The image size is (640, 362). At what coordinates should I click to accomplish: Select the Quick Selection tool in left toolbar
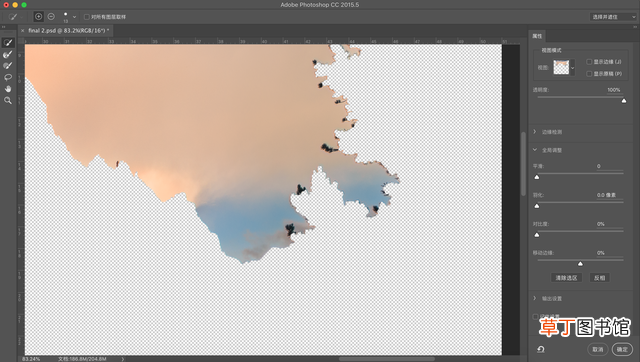[x=8, y=42]
